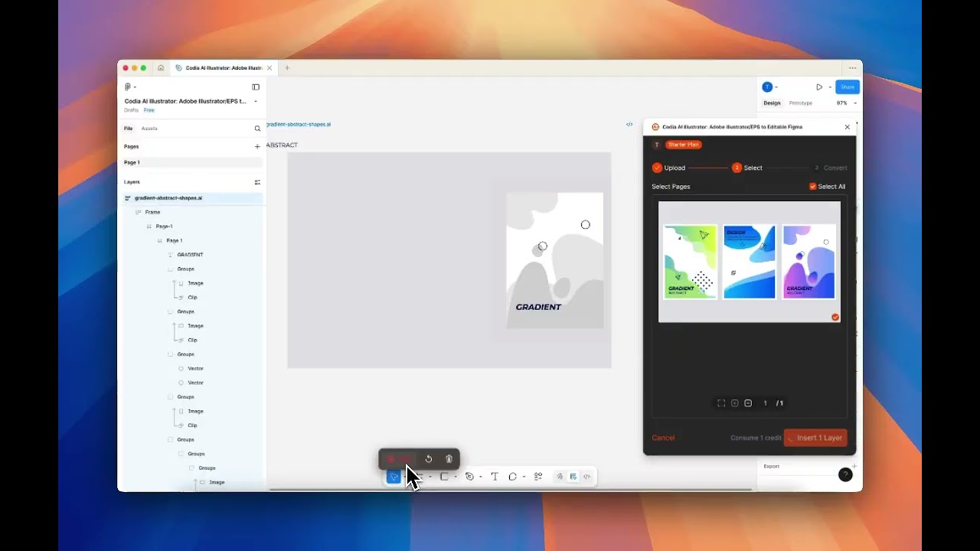980x551 pixels.
Task: Switch to the Assets tab
Action: pos(149,129)
